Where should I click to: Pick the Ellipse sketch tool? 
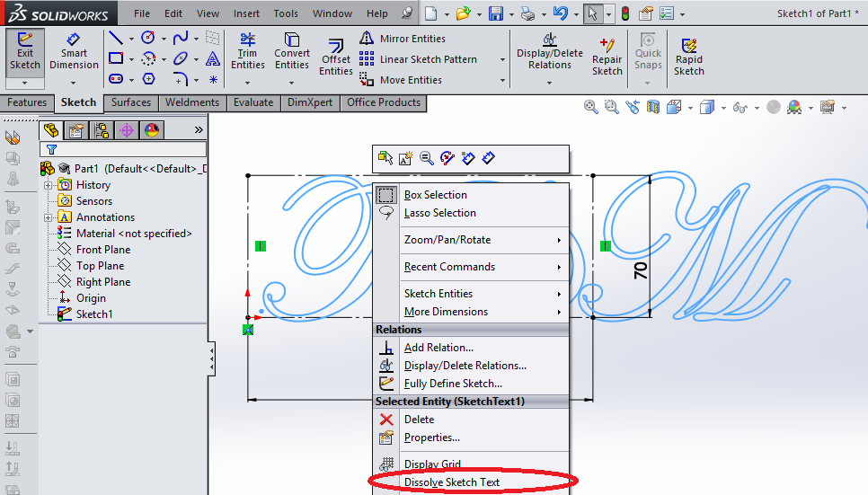pos(181,58)
